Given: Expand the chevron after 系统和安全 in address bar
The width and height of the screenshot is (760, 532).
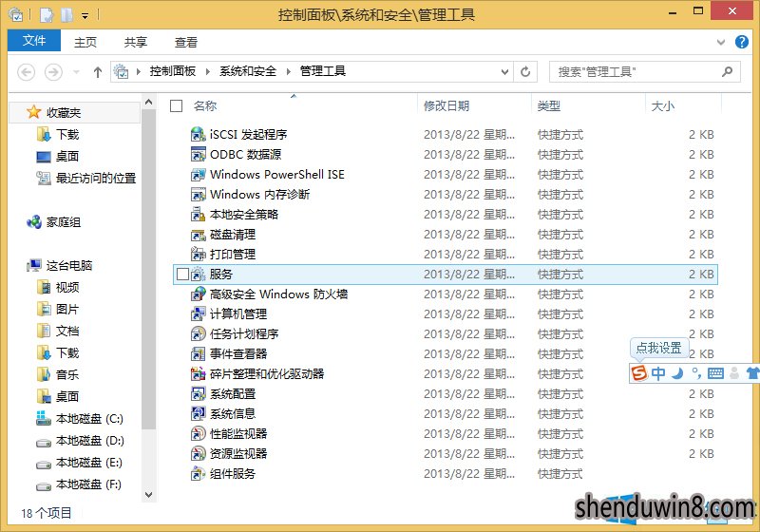Looking at the screenshot, I should click(289, 71).
